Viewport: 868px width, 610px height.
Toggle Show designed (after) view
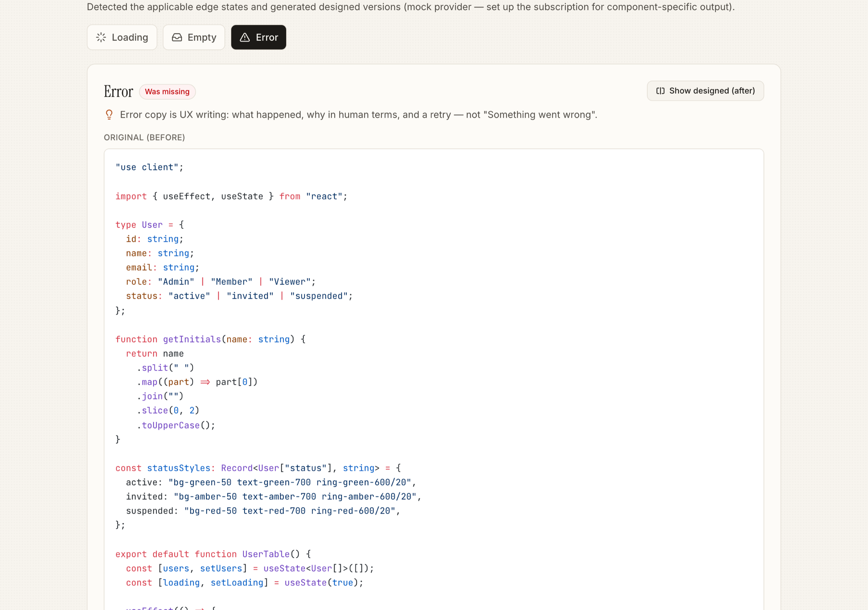pos(705,91)
